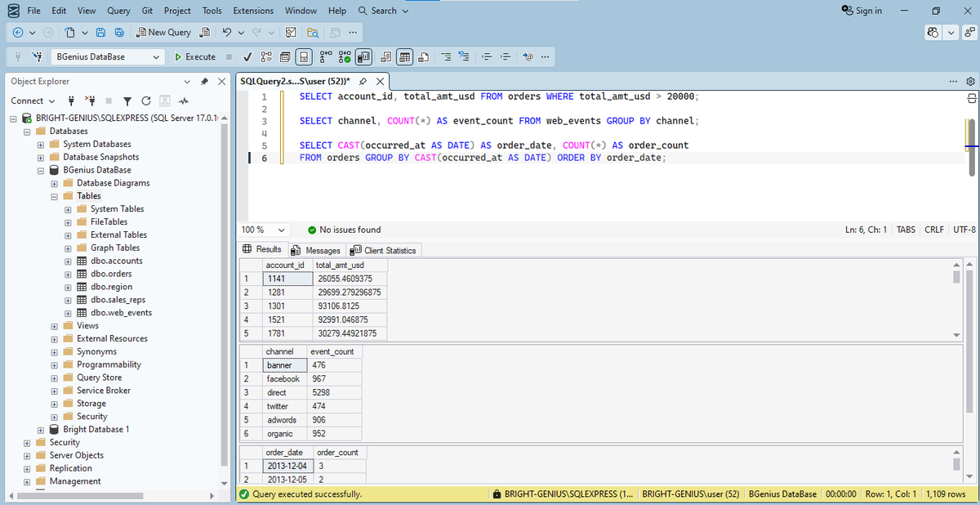The image size is (980, 505).
Task: Toggle Include Actual Execution Plan
Action: click(324, 57)
